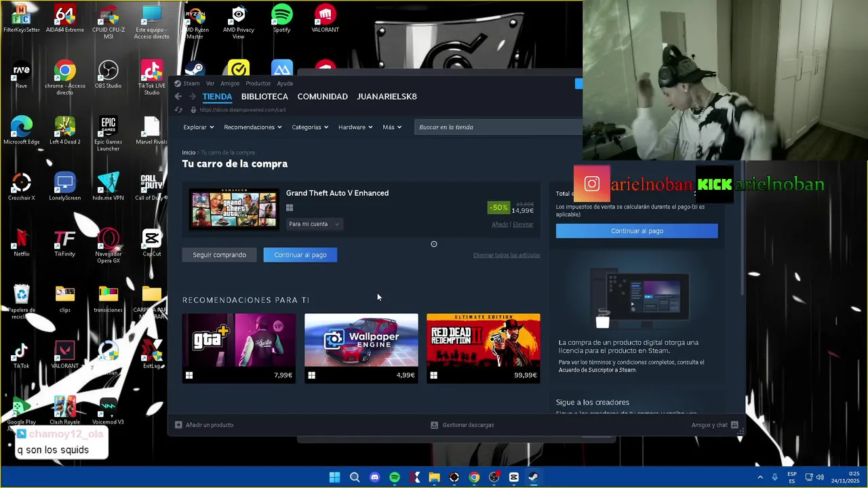Go back in Steam navigation
Viewport: 868px width, 488px height.
click(x=178, y=96)
